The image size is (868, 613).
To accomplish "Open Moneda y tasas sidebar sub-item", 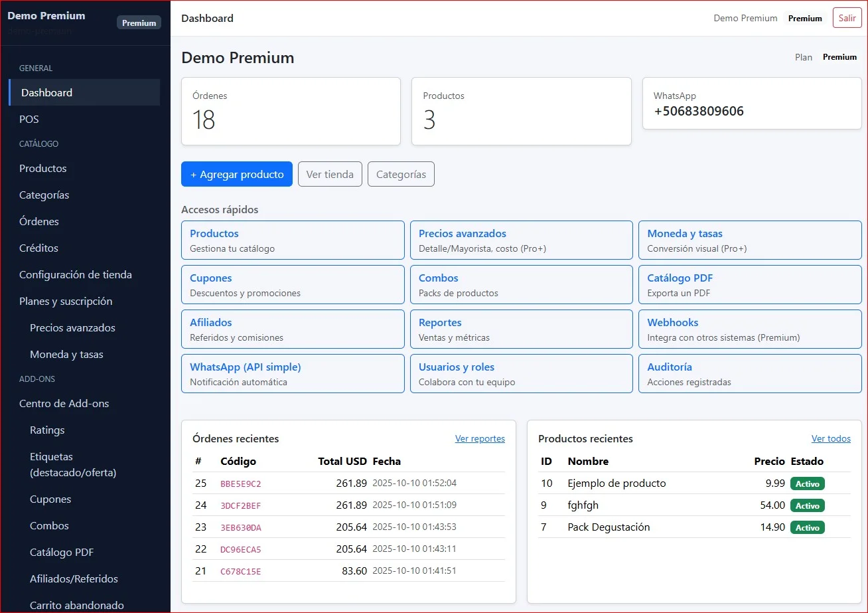I will [x=66, y=354].
